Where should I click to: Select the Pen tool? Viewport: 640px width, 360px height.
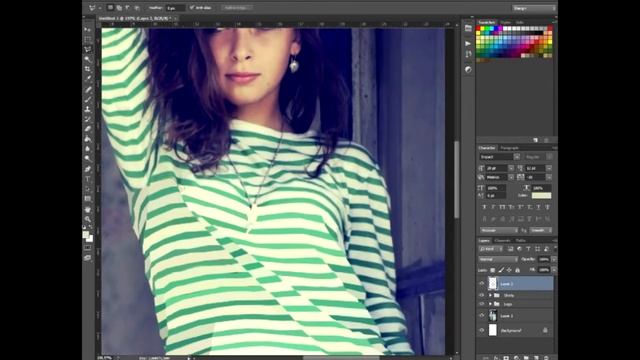tap(88, 169)
